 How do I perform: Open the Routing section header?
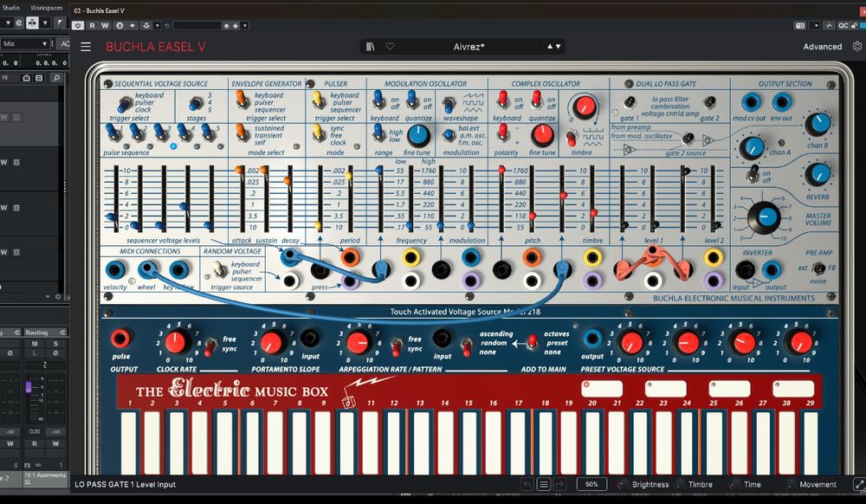click(x=45, y=333)
